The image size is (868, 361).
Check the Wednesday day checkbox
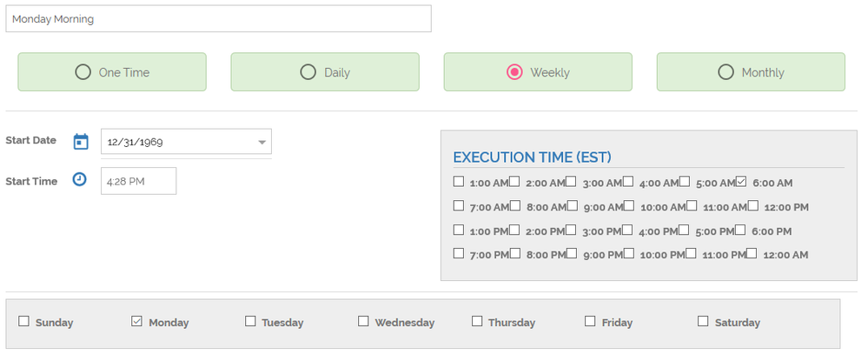click(363, 321)
